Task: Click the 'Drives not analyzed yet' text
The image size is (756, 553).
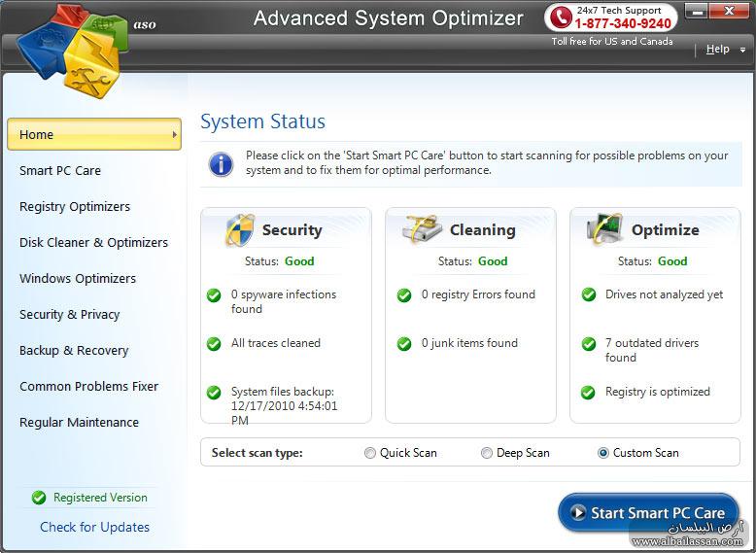Action: [664, 294]
